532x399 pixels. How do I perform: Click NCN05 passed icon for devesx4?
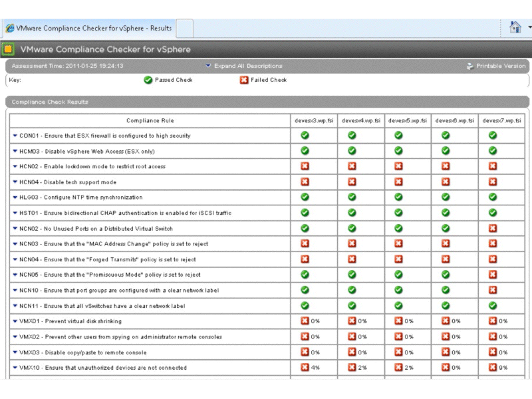352,274
